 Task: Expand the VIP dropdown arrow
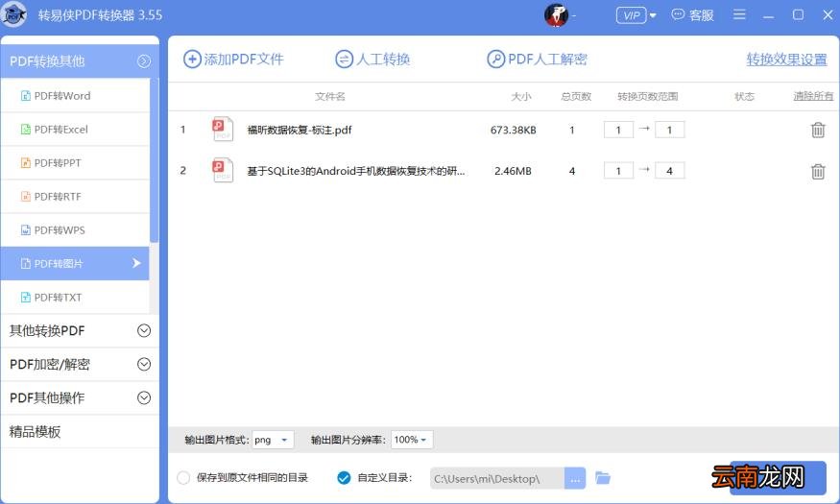click(653, 15)
